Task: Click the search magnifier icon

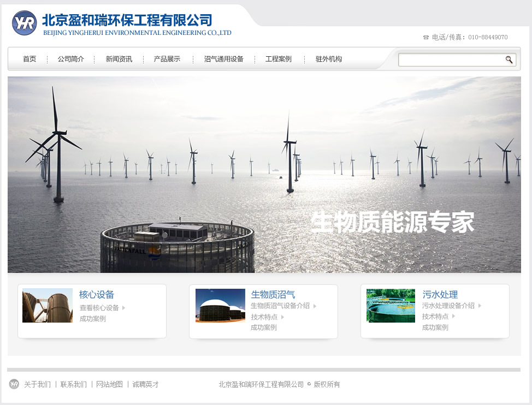Action: [x=509, y=59]
